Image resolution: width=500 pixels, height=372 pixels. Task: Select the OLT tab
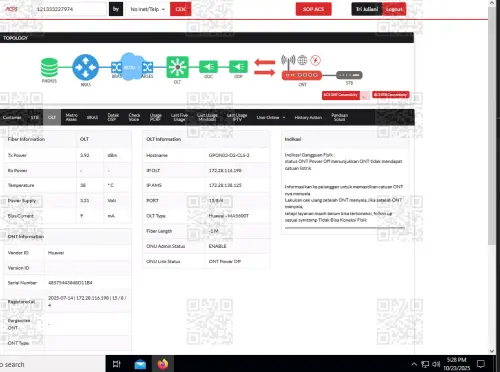pyautogui.click(x=52, y=117)
